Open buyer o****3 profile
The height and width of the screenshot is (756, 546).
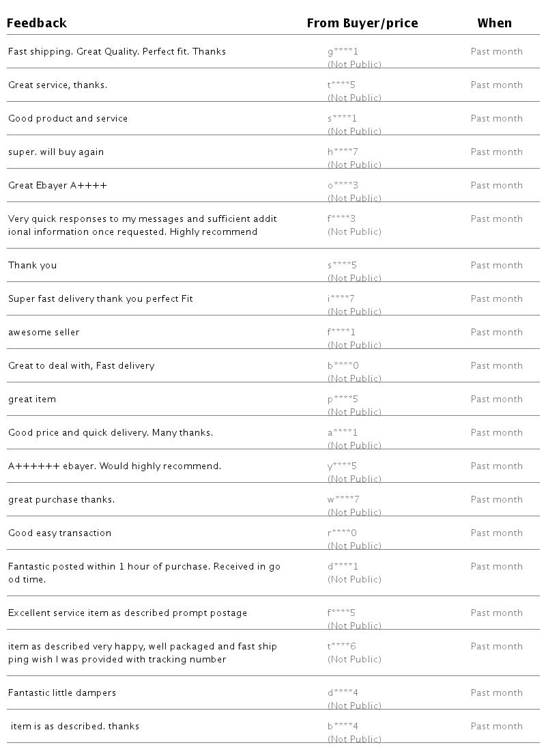click(x=343, y=186)
